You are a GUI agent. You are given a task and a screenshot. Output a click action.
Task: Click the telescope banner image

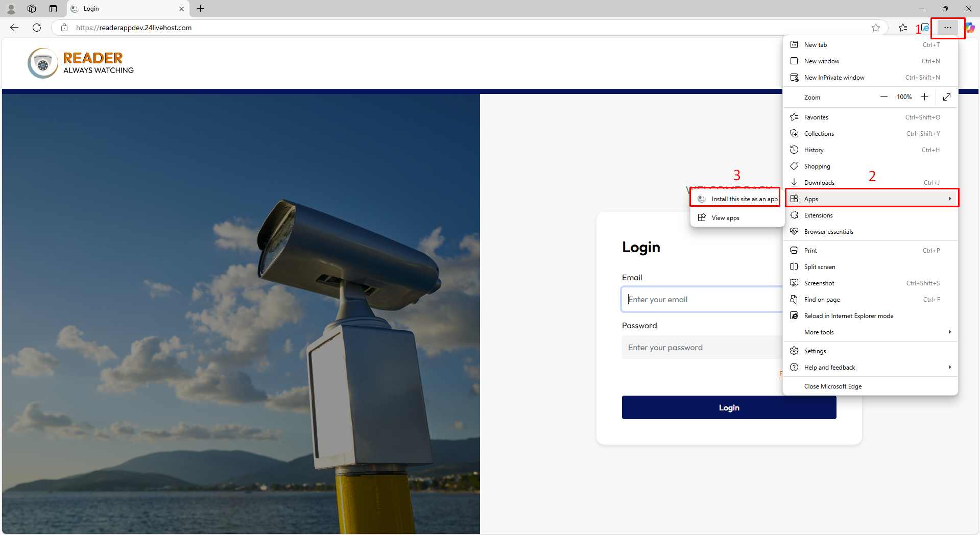(x=241, y=313)
